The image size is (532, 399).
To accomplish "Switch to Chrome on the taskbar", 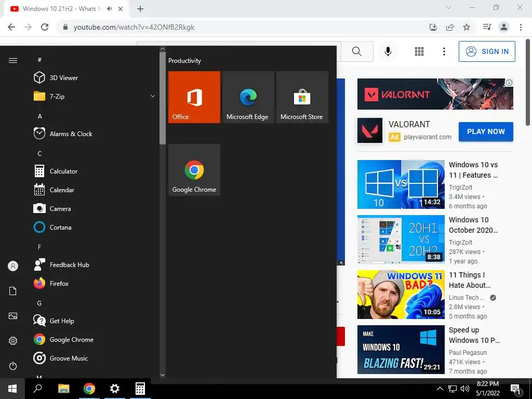I will pos(89,389).
